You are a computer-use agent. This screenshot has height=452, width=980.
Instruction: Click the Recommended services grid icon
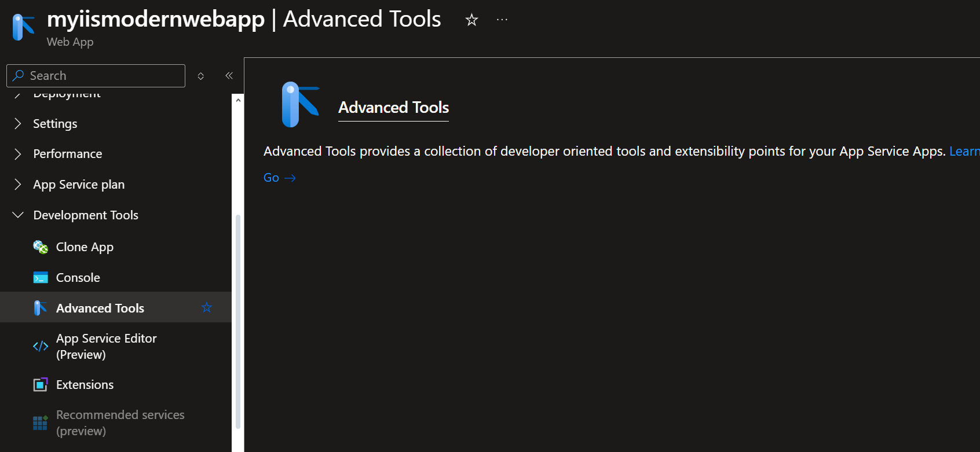click(41, 423)
